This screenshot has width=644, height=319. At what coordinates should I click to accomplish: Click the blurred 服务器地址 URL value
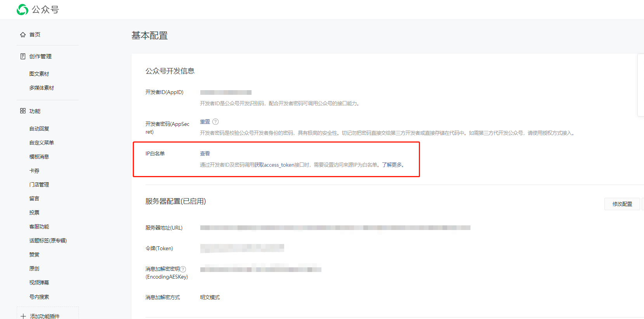(x=335, y=228)
